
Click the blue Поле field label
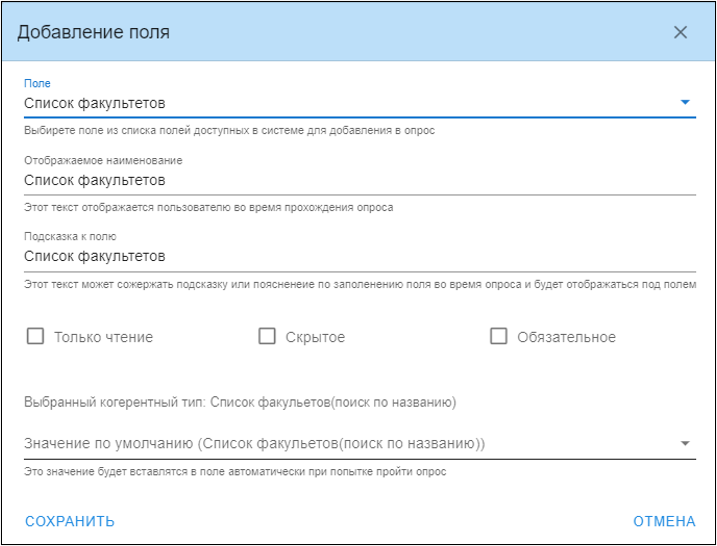37,83
